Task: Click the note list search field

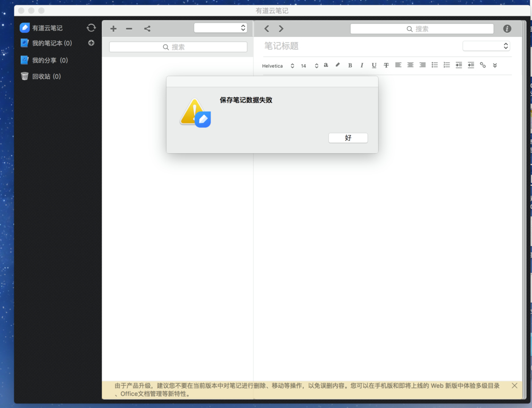Action: tap(178, 47)
